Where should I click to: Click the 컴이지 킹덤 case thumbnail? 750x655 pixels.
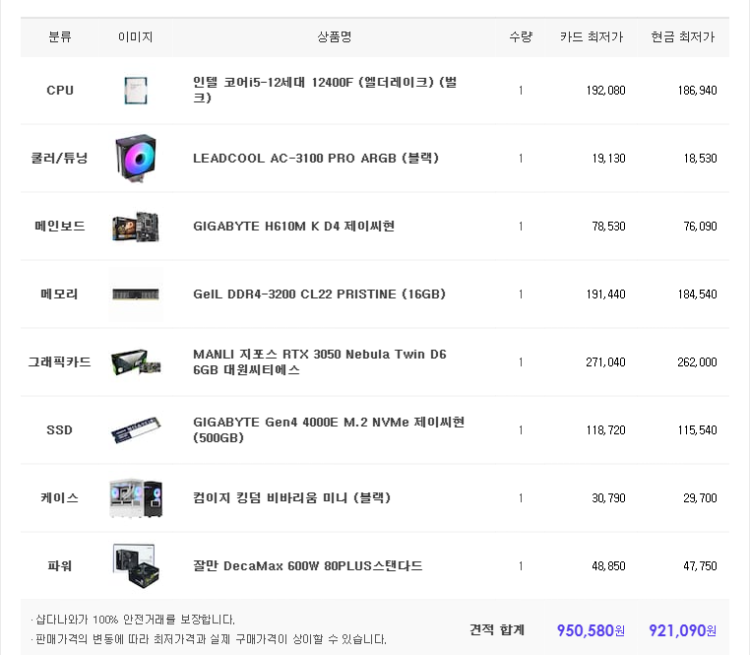coord(135,498)
